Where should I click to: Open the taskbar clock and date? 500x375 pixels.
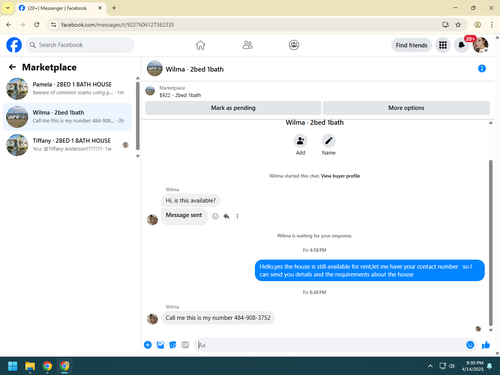pos(473,366)
